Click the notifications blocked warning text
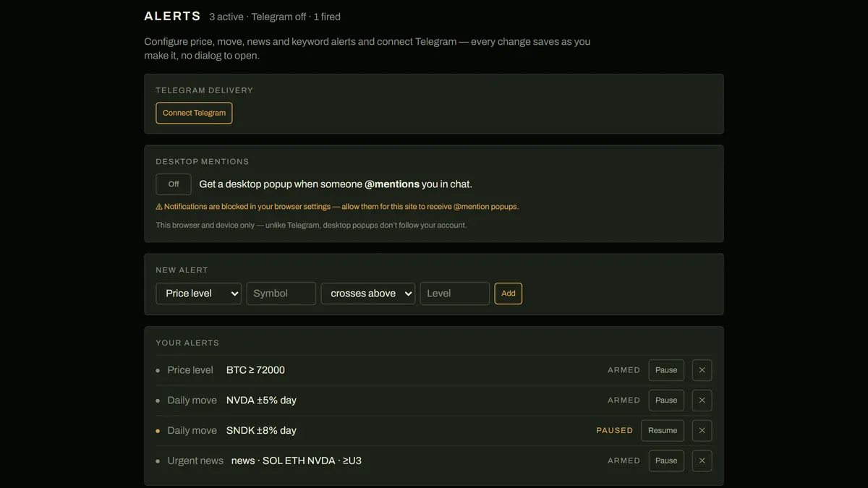Screen dimensions: 868x488 (x=337, y=207)
